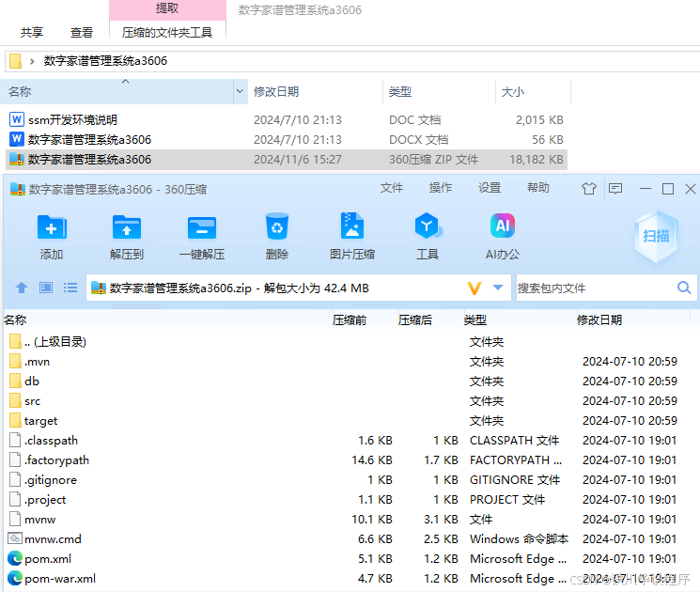
Task: Select the .classpath file row
Action: click(349, 440)
